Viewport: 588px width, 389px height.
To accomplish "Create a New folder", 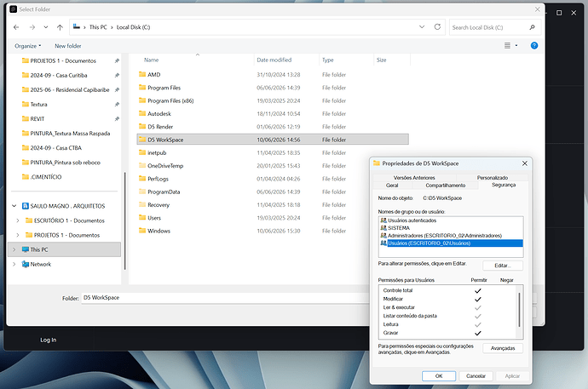I will click(68, 46).
